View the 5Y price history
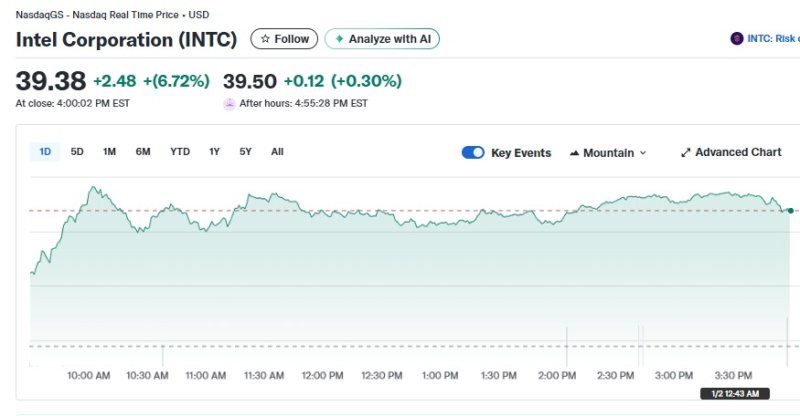This screenshot has width=800, height=416. (246, 152)
